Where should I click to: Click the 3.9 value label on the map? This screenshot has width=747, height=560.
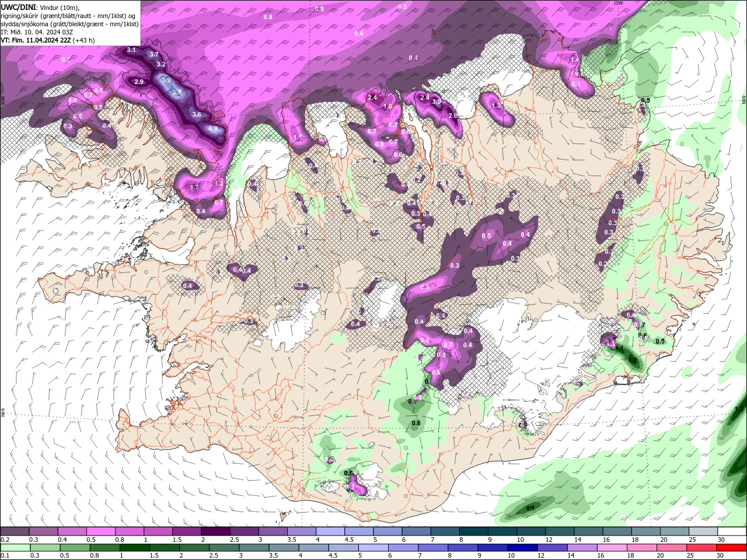tap(437, 101)
